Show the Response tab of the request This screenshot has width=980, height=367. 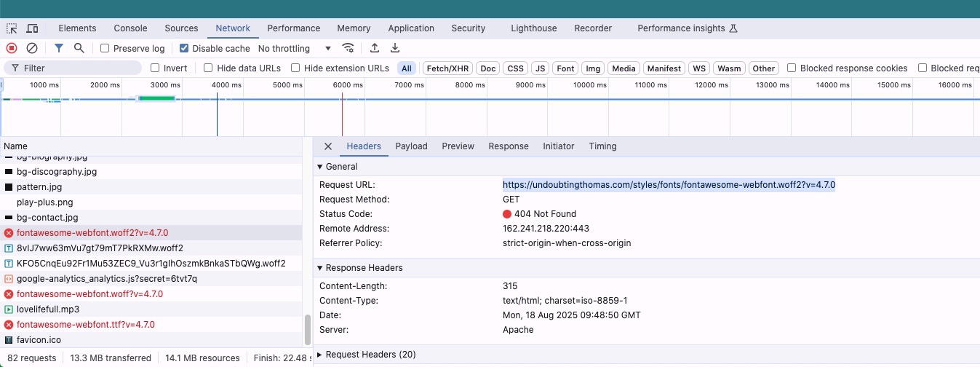pos(509,146)
